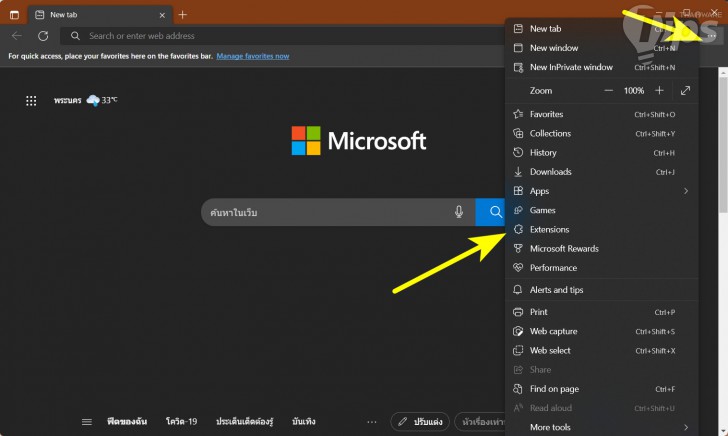Click the ปรับแต่ง customize button
This screenshot has height=436, width=728.
pyautogui.click(x=420, y=422)
